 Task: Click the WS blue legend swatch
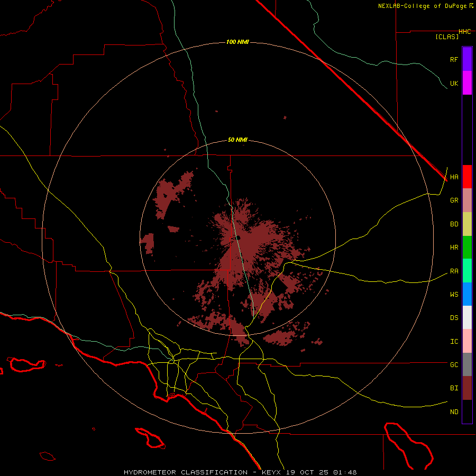(x=467, y=294)
